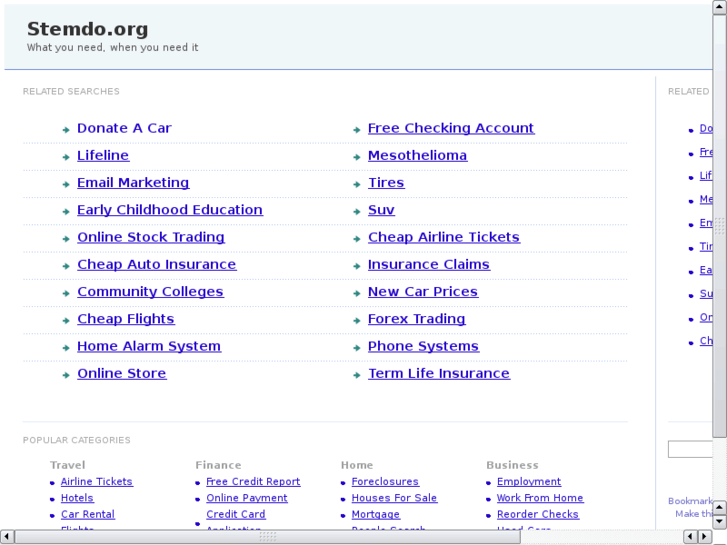727x545 pixels.
Task: Click the horizontal scrollbar thumb
Action: tap(268, 537)
